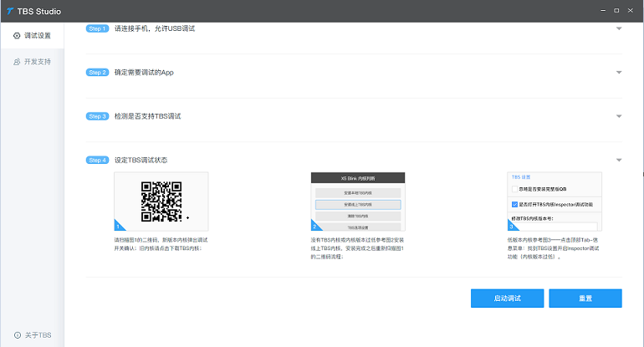The image size is (644, 347).
Task: Click the 修改TBS内核版本号 input field
Action: [556, 226]
